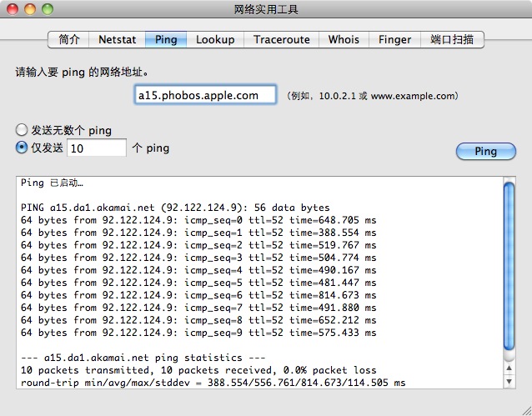Click the icmp_seq=7 result line

pyautogui.click(x=198, y=308)
